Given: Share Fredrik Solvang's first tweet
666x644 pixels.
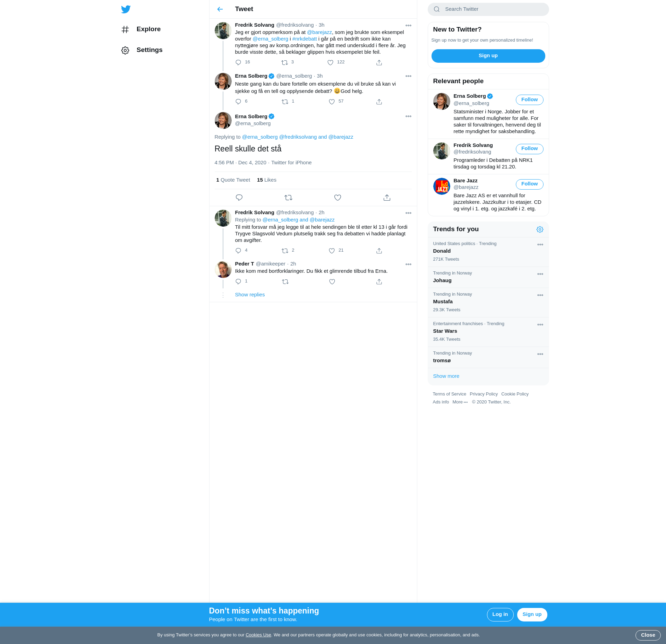Looking at the screenshot, I should click(379, 62).
